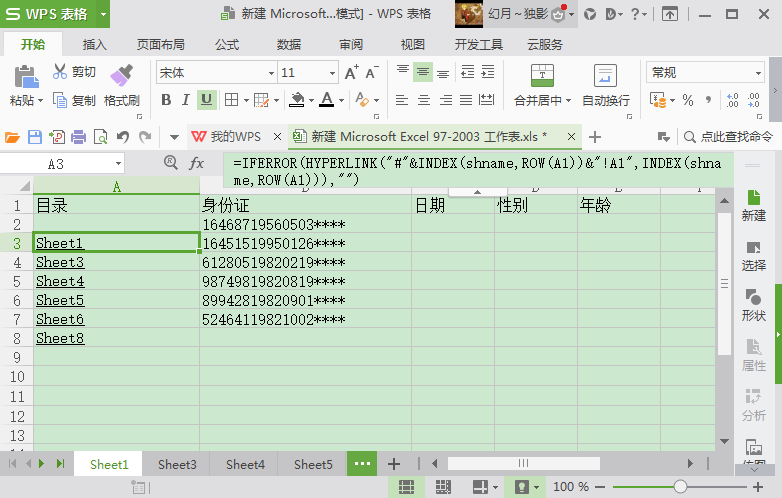Align text left

[x=402, y=100]
